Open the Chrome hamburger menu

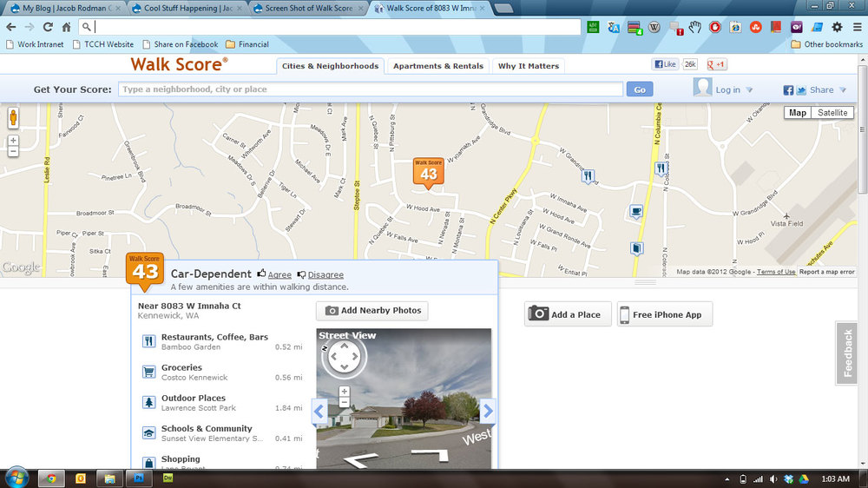pos(857,27)
